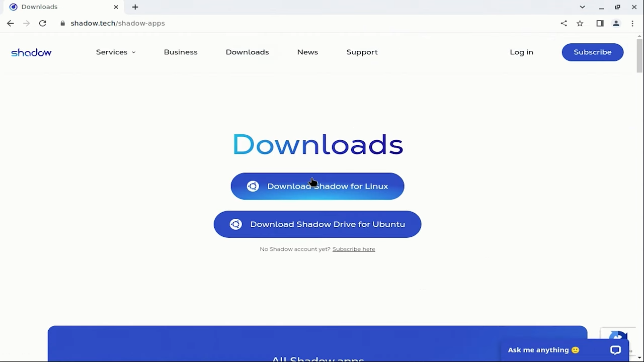Expand the tab search chevron
644x362 pixels.
582,7
